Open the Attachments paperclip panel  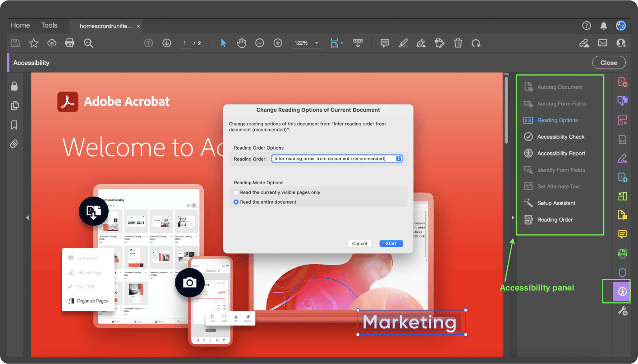tap(14, 144)
